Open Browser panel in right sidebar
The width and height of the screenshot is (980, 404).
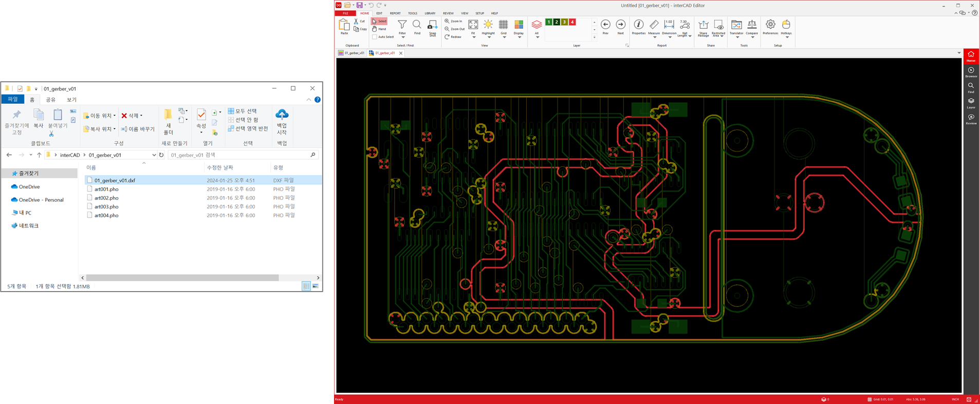point(971,72)
